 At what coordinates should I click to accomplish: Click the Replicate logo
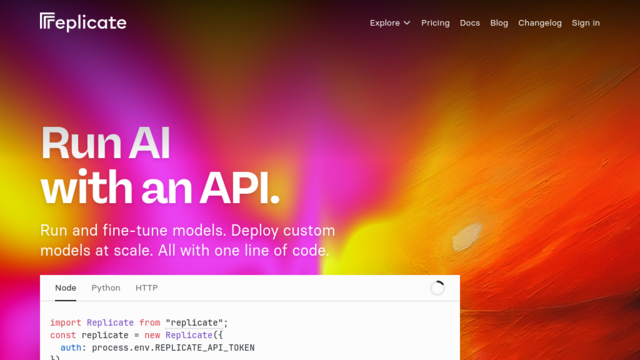pyautogui.click(x=83, y=22)
